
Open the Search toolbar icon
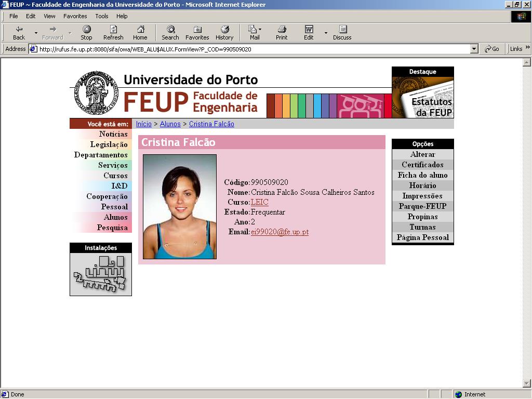tap(170, 29)
